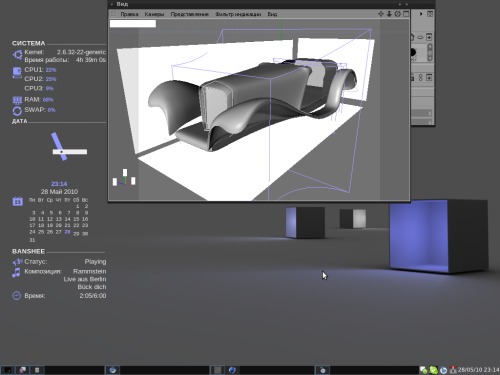Click the date and time clock in taskbar
500x375 pixels.
(x=478, y=369)
